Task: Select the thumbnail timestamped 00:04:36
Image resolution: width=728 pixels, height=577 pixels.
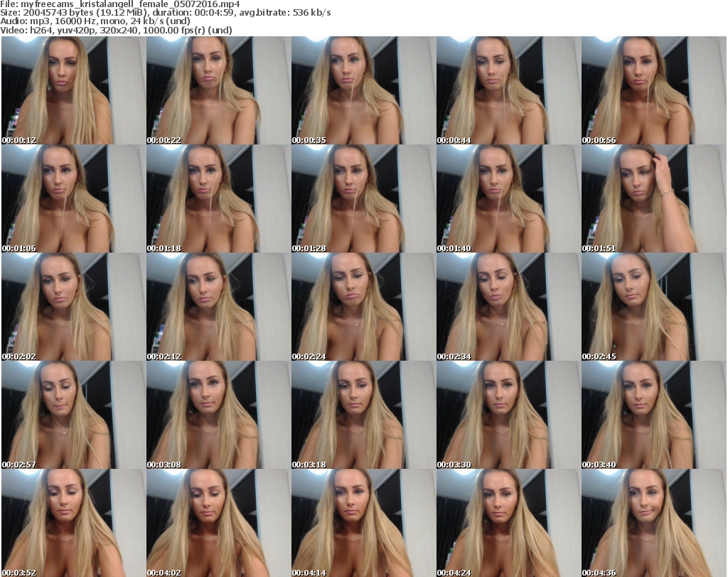Action: pyautogui.click(x=654, y=523)
